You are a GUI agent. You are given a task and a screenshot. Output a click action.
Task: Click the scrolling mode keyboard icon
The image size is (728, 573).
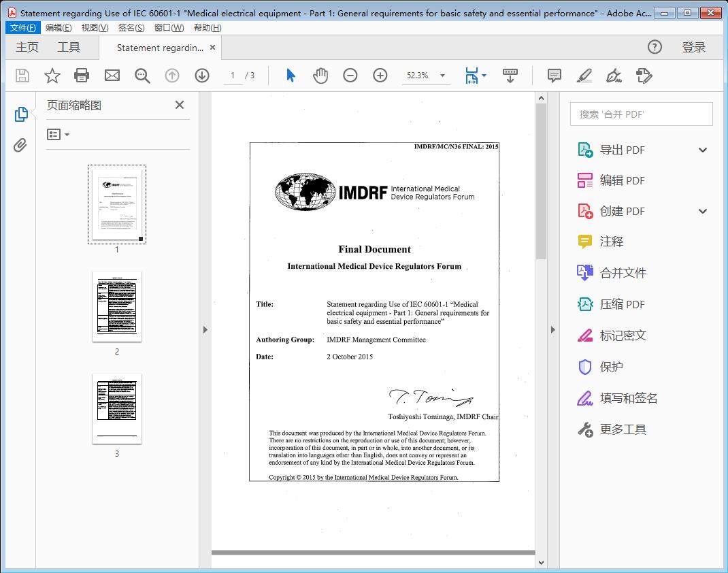point(510,76)
